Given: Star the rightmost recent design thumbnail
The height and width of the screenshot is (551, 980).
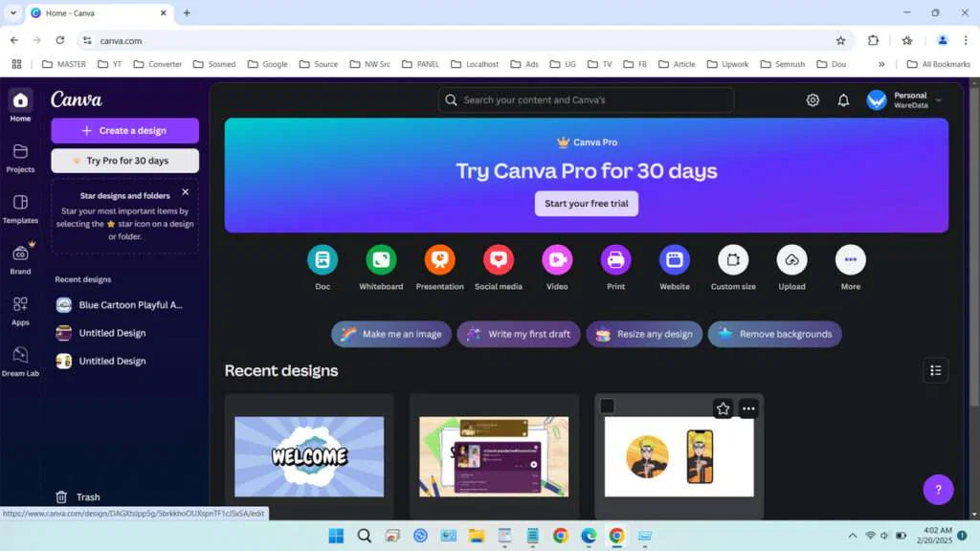Looking at the screenshot, I should [723, 408].
